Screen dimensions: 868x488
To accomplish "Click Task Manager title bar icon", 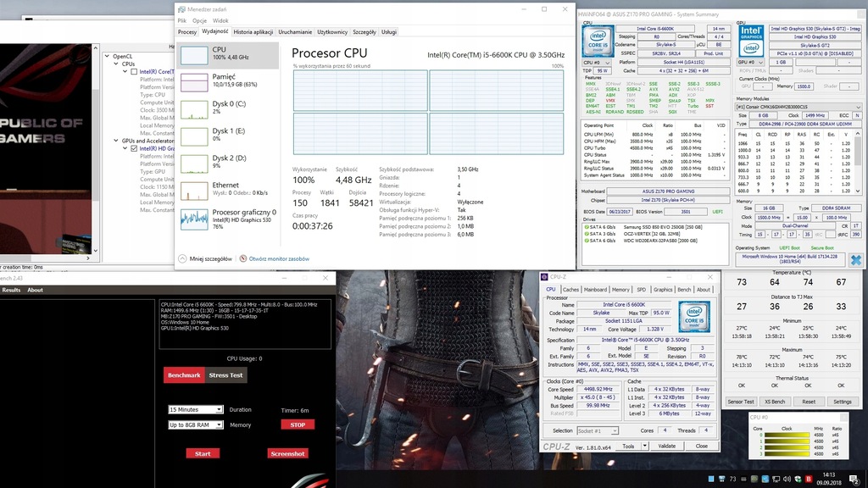I will (x=181, y=9).
